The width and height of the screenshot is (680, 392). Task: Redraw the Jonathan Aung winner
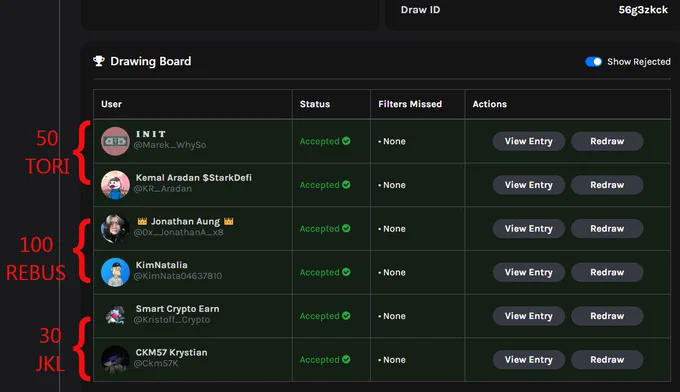(607, 229)
